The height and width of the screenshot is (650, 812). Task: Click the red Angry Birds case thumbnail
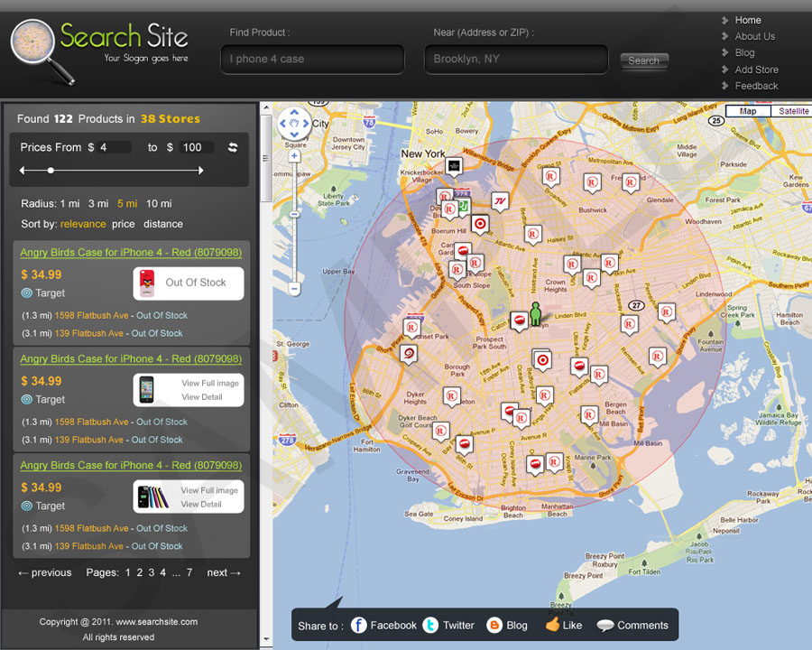[x=147, y=283]
